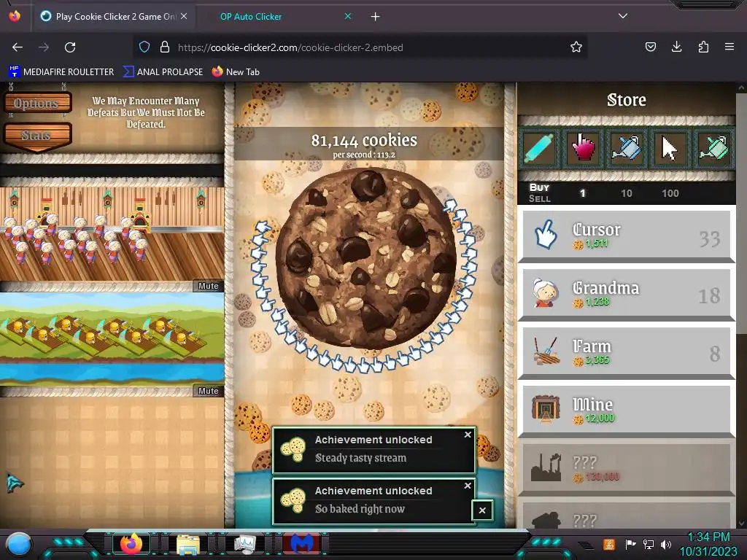The height and width of the screenshot is (560, 747).
Task: Open the Stats panel
Action: [x=37, y=136]
